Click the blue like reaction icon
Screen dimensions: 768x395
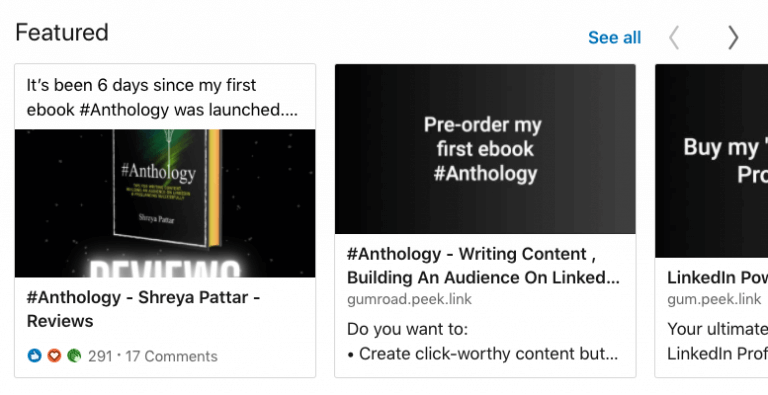(x=34, y=356)
